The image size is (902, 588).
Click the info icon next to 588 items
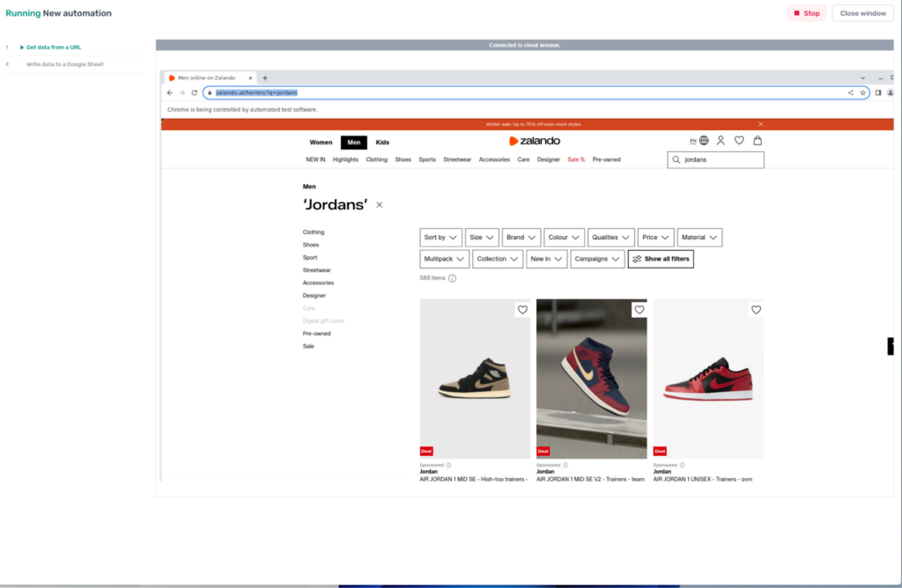tap(452, 278)
